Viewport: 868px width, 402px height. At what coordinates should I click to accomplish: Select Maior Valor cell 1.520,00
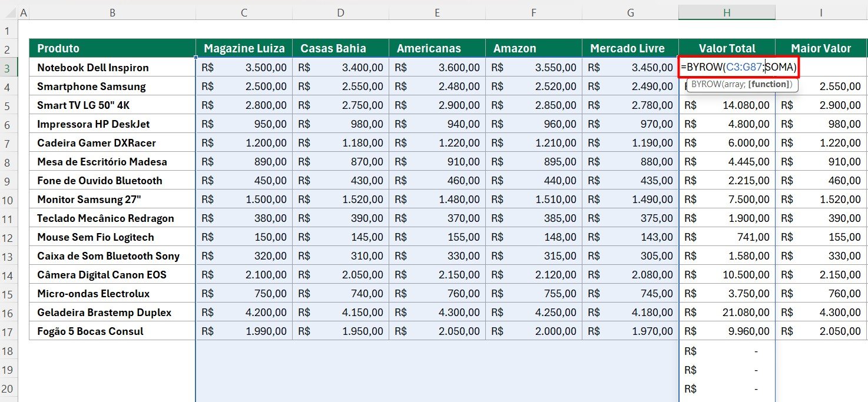(x=821, y=199)
